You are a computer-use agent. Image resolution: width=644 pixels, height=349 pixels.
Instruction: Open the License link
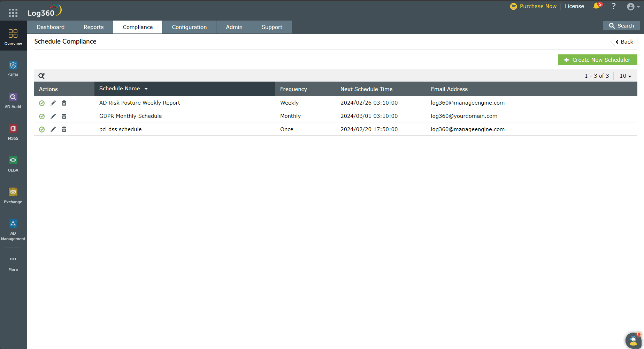click(x=574, y=6)
